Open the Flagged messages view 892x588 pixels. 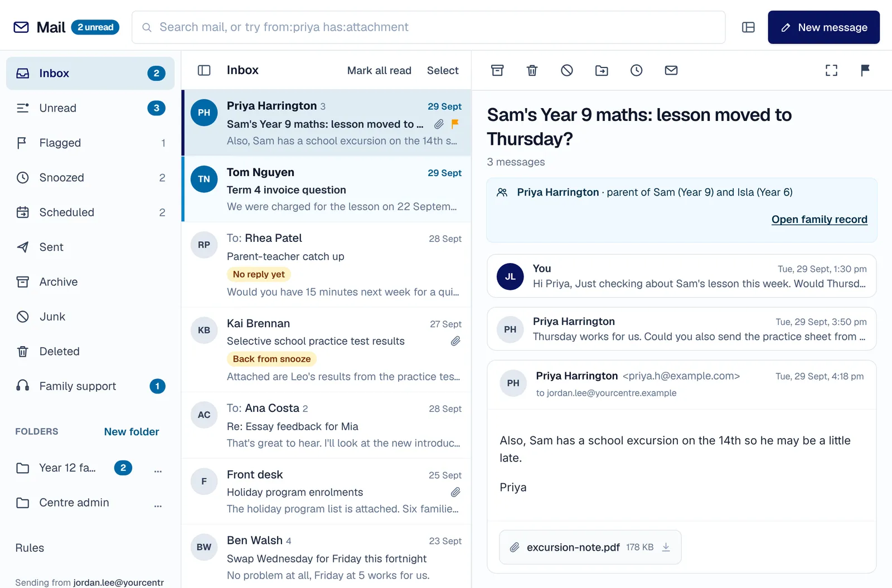click(x=90, y=143)
